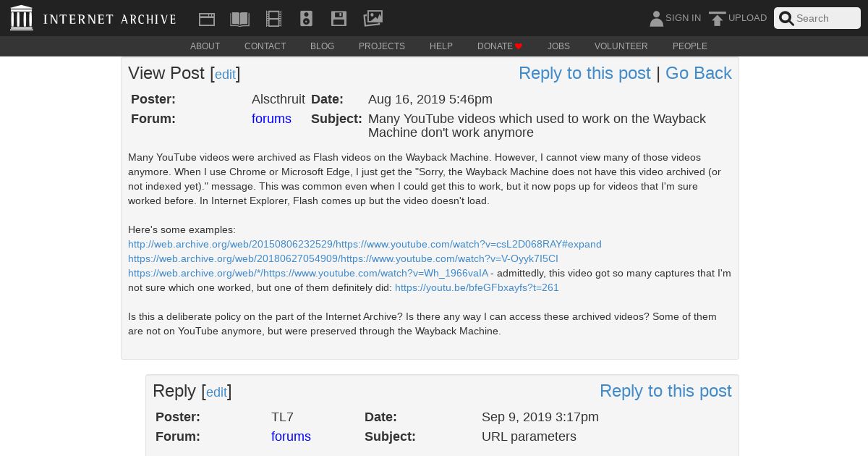Click the UPLOAD link

click(x=747, y=18)
